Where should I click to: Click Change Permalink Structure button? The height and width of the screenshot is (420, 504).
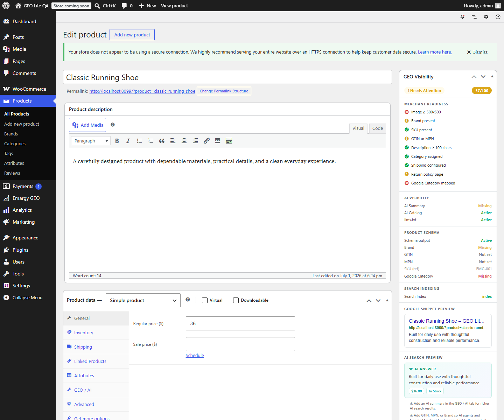tap(224, 91)
